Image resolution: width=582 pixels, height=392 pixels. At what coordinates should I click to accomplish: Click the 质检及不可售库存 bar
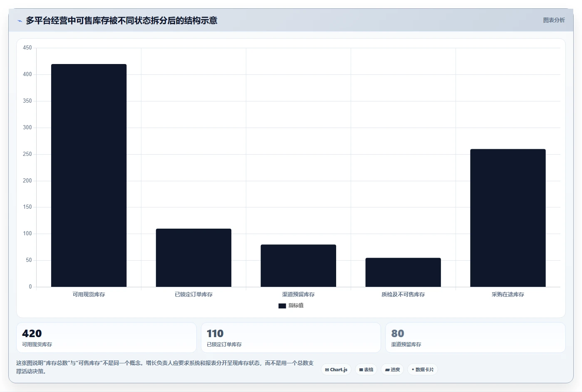pos(403,272)
